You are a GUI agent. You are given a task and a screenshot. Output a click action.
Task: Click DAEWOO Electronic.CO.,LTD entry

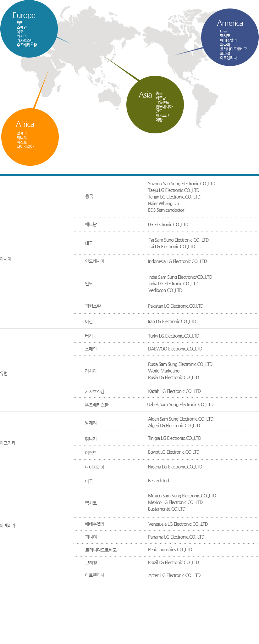[x=175, y=349]
